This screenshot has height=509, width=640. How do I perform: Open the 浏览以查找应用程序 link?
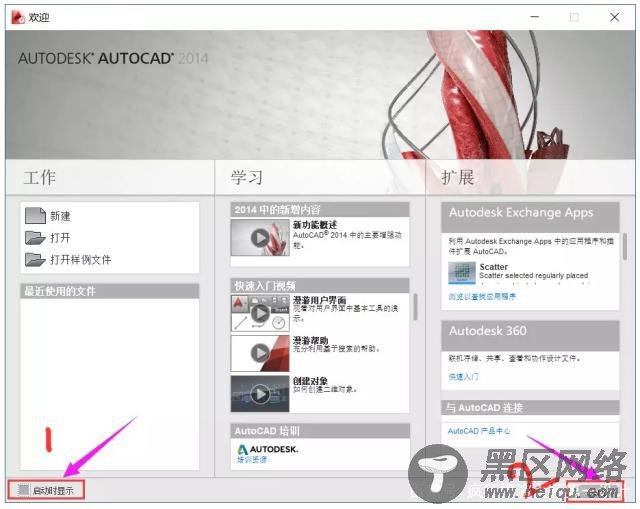click(x=482, y=297)
